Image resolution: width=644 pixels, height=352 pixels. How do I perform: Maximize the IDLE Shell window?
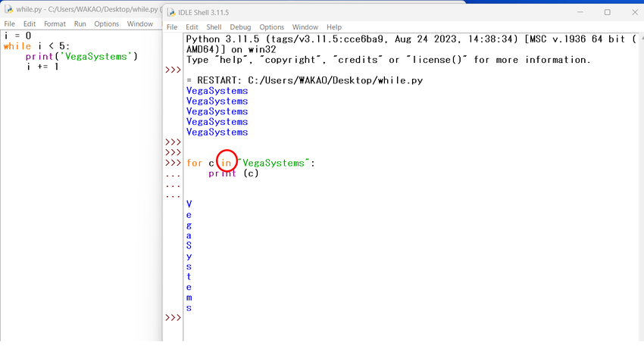point(608,12)
